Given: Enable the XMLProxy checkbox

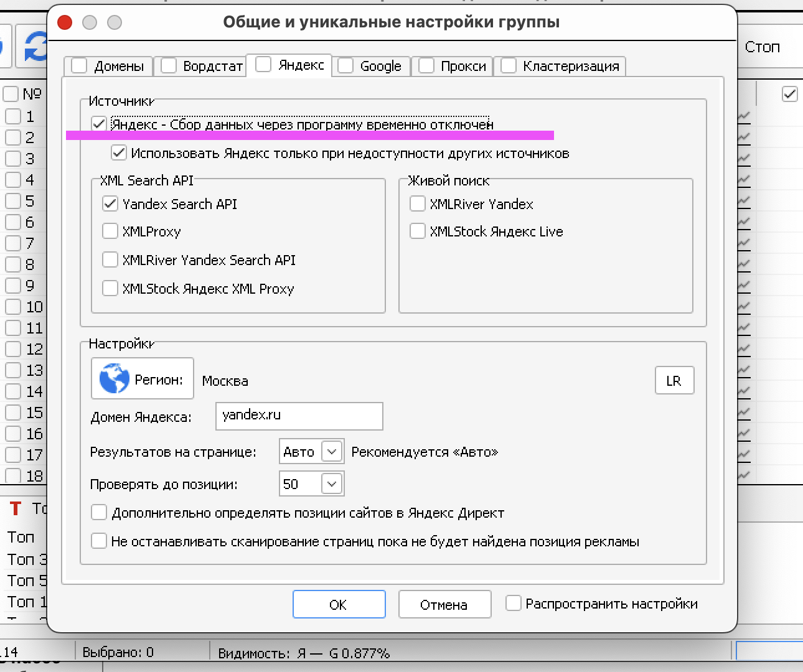Looking at the screenshot, I should [110, 231].
